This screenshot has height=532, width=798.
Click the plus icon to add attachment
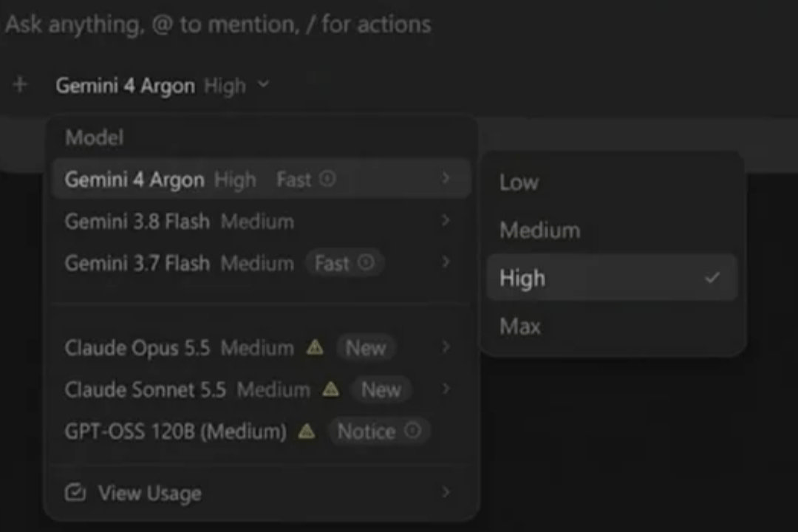pos(21,84)
